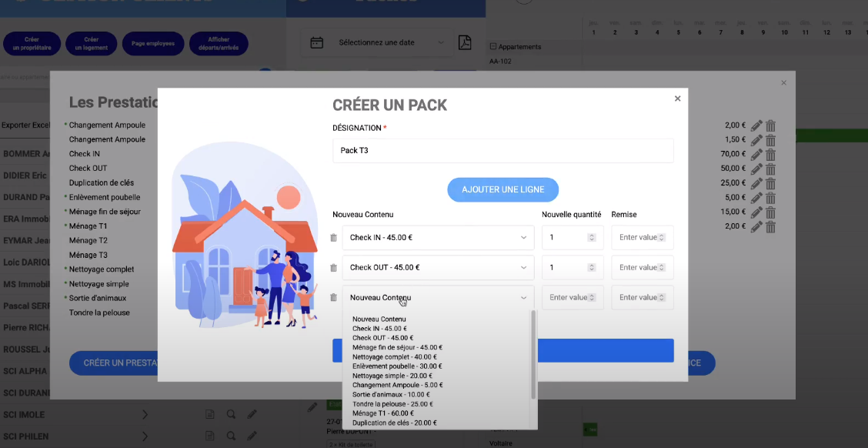868x448 pixels.
Task: Edit the Check IN prestation with the pencil icon
Action: (756, 153)
